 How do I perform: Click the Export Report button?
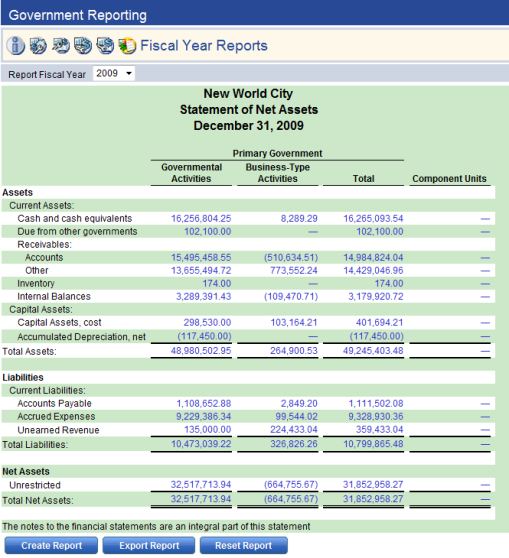tap(149, 546)
